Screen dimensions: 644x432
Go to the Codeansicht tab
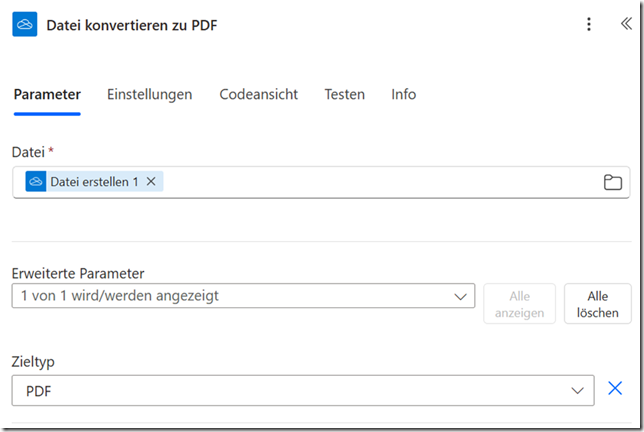(258, 95)
